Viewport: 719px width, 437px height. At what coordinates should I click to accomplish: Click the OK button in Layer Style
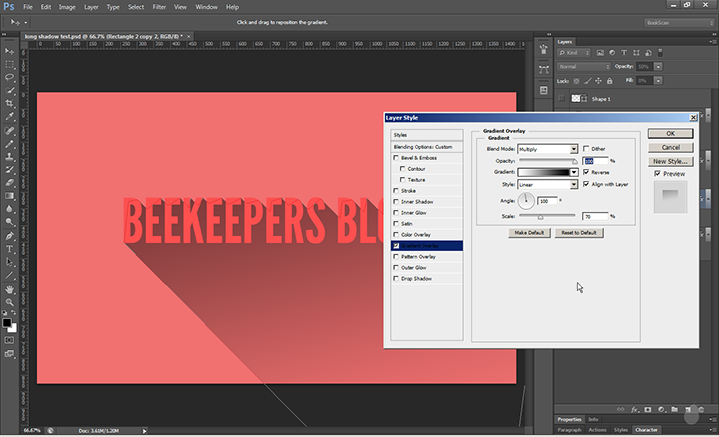point(670,132)
